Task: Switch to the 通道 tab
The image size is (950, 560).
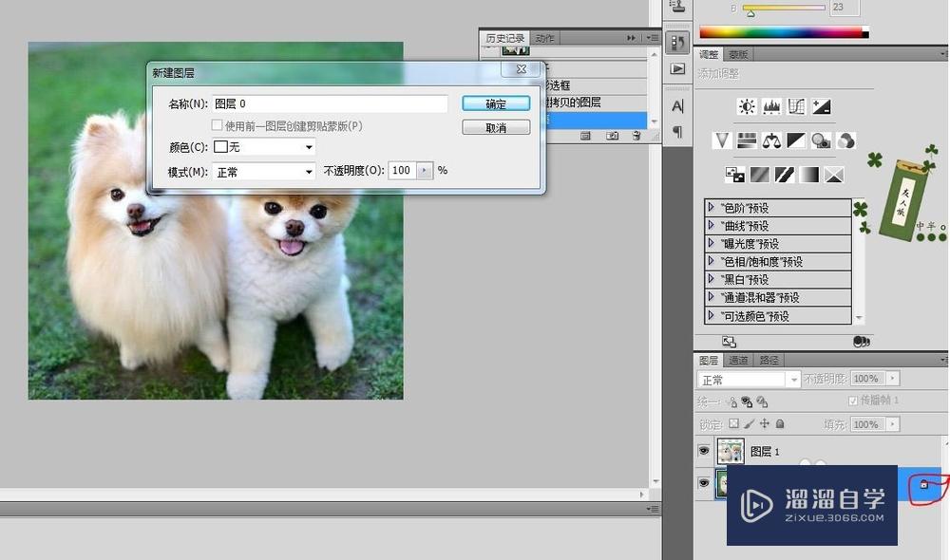Action: [x=738, y=360]
